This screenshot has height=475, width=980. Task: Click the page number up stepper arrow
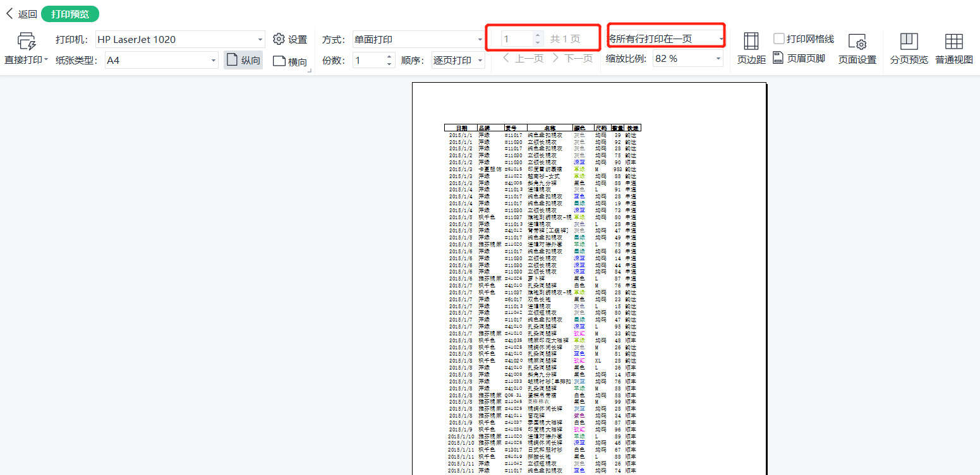[538, 35]
